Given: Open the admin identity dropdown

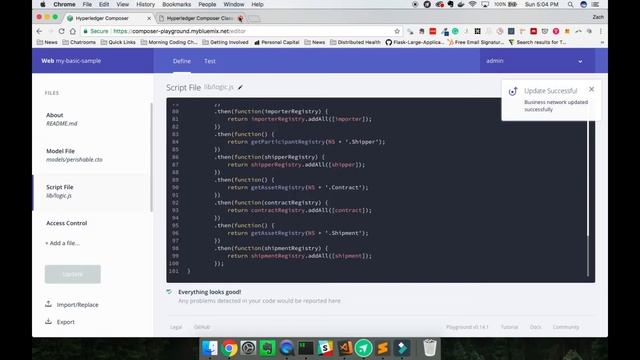Looking at the screenshot, I should 537,61.
